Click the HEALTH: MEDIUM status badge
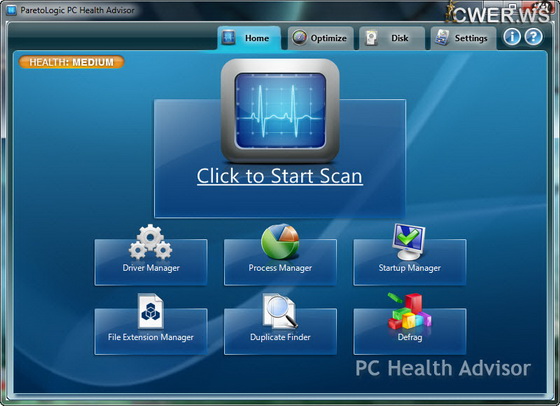Screen dimensions: 560x406 click(x=71, y=62)
